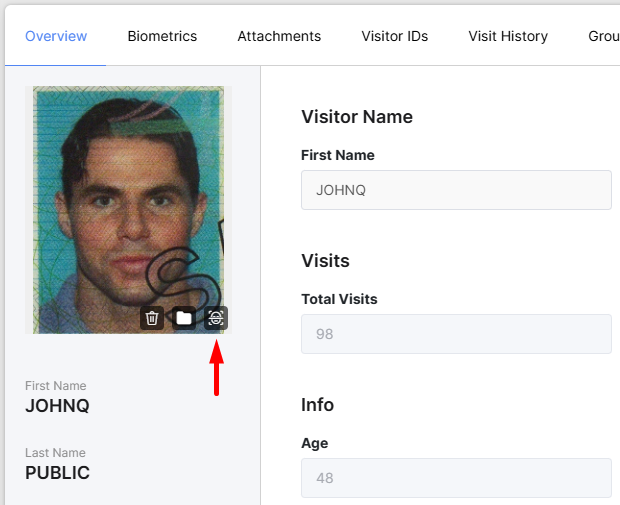Click the First Name input containing JOHNQ
Image resolution: width=620 pixels, height=505 pixels.
click(x=456, y=190)
